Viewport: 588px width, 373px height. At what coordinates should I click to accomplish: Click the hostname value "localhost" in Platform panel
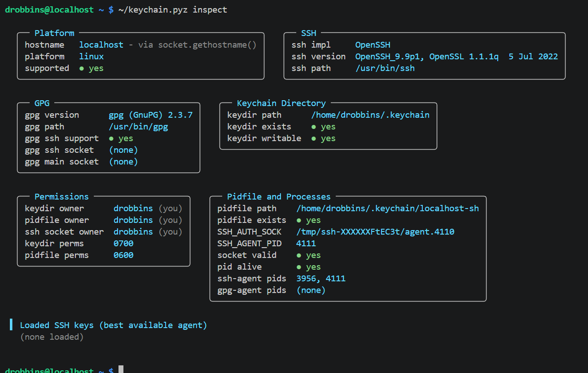pos(101,45)
